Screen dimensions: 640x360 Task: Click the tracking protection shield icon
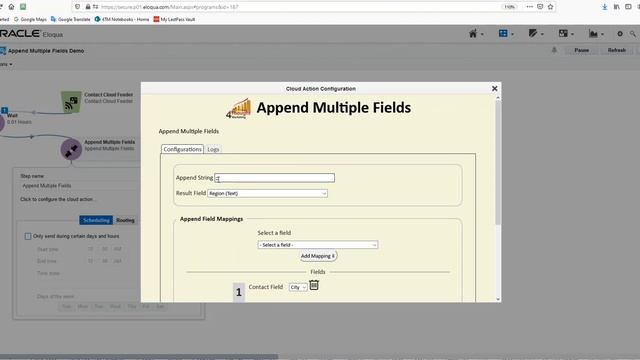click(78, 7)
